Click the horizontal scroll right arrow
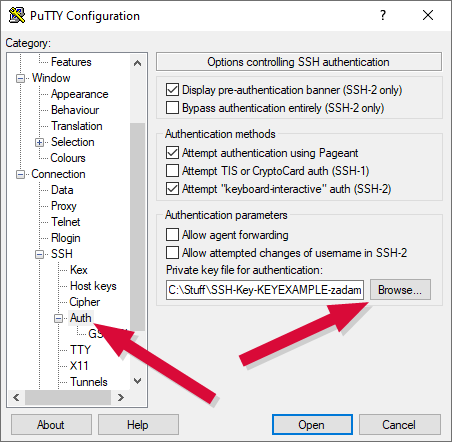The image size is (452, 442). 121,397
